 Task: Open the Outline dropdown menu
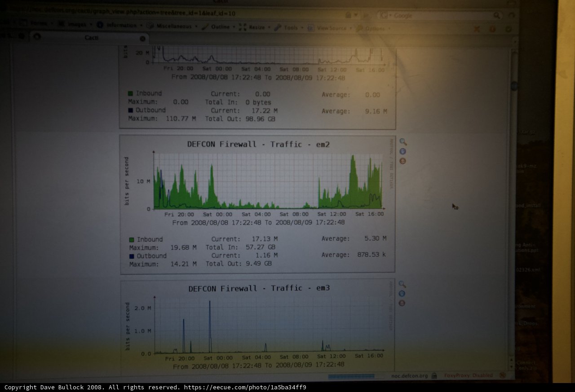point(218,27)
